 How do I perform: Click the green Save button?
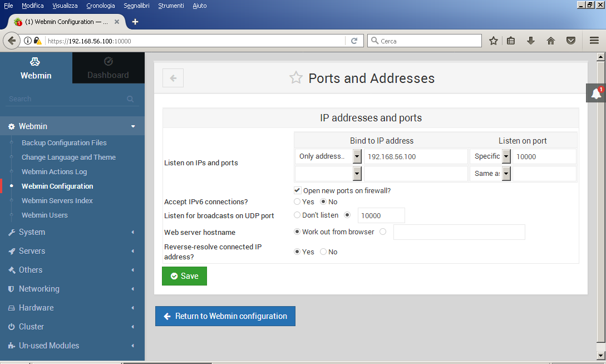tap(184, 276)
